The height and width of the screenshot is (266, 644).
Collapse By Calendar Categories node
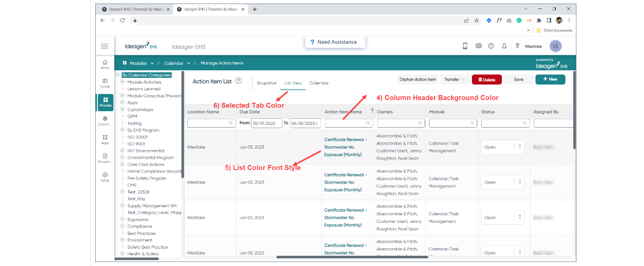click(117, 75)
